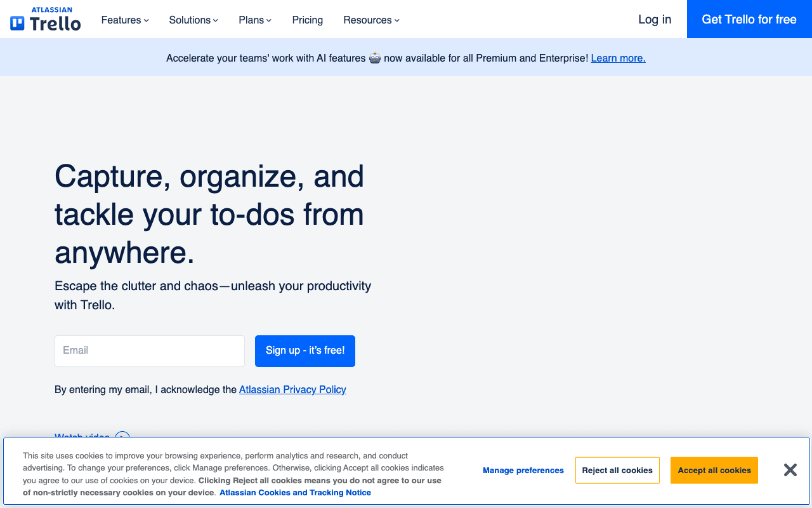Click the Sign up - it's free button
Image resolution: width=812 pixels, height=508 pixels.
[304, 351]
